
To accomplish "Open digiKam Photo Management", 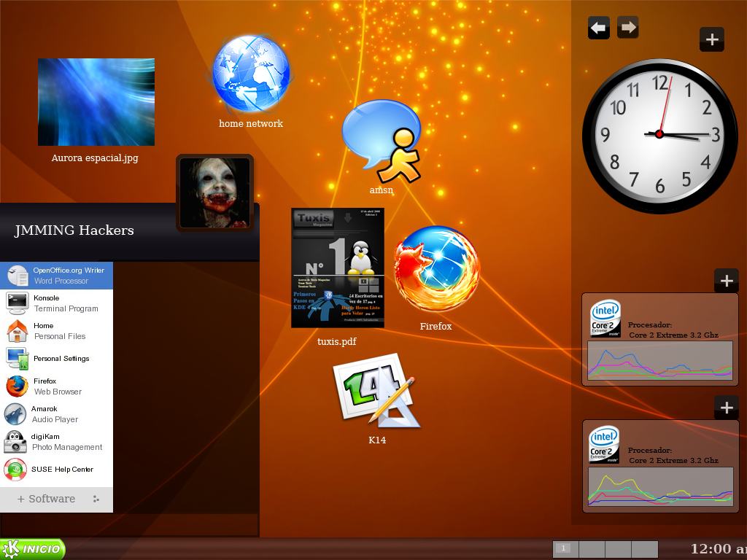I will click(x=56, y=441).
